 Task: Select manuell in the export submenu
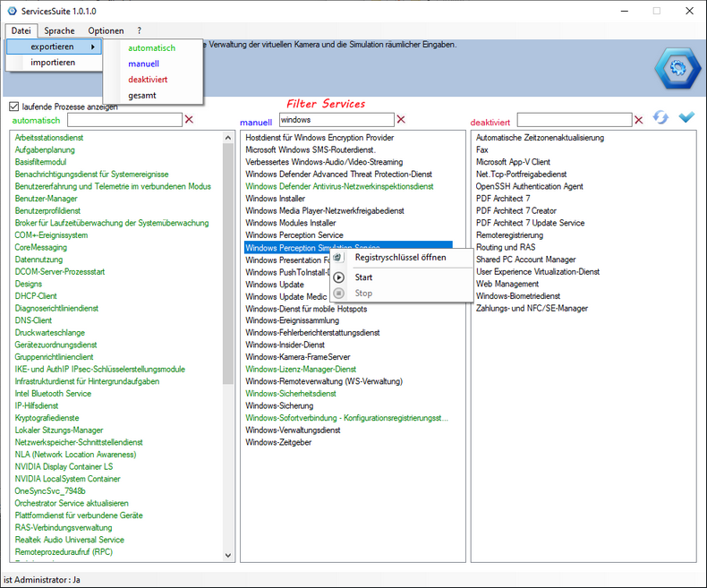[143, 64]
